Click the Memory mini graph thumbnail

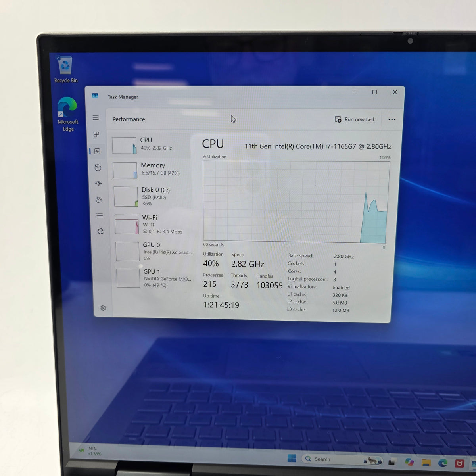pyautogui.click(x=125, y=171)
